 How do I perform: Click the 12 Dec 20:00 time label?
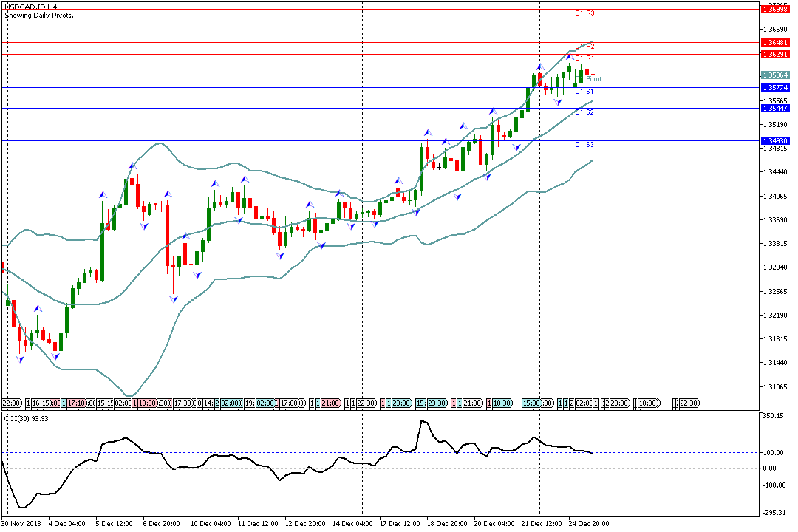[305, 523]
